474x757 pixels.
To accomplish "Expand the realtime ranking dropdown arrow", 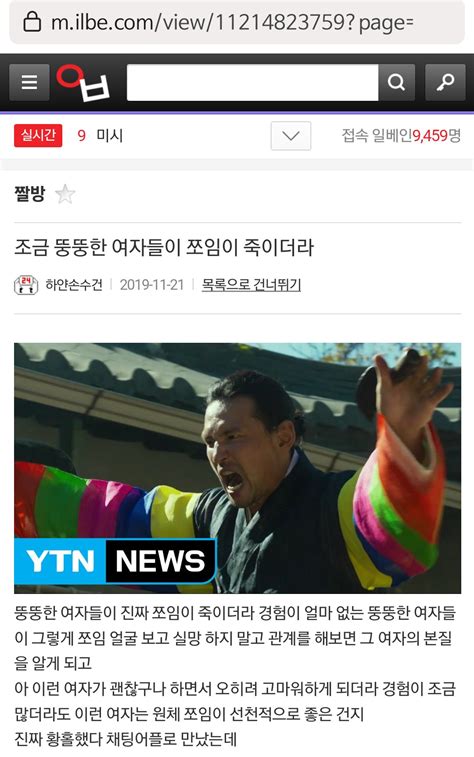I will pyautogui.click(x=291, y=136).
